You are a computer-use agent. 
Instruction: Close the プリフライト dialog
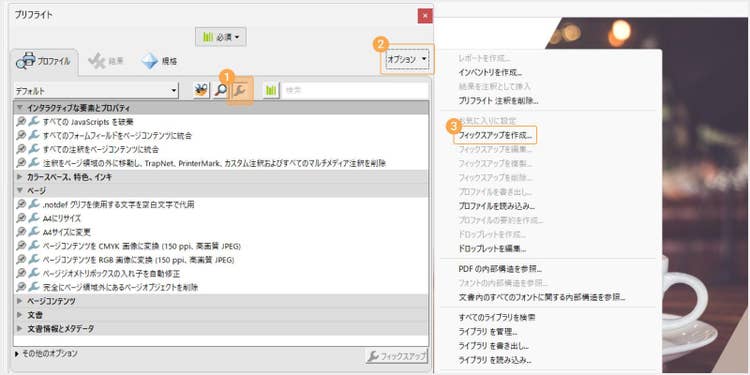click(x=425, y=16)
